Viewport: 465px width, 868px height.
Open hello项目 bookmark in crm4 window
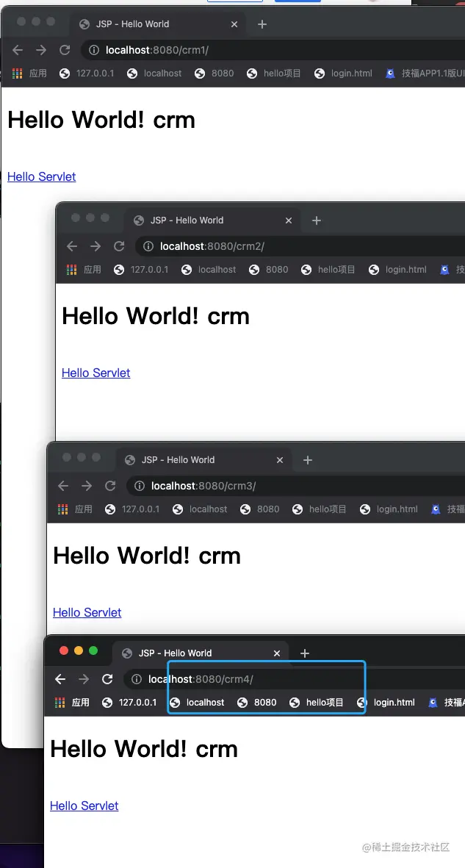tap(317, 703)
